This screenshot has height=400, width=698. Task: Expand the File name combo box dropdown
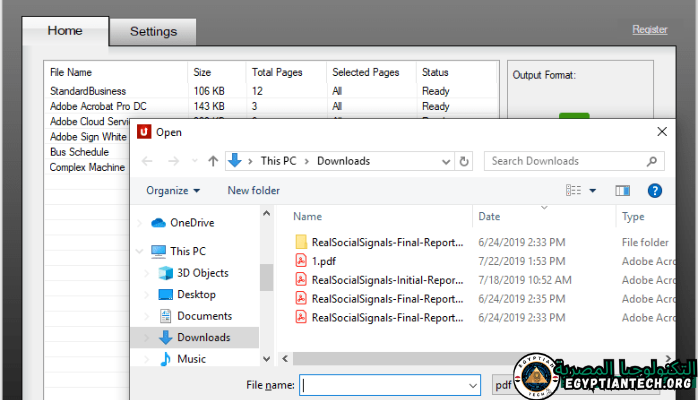click(x=473, y=384)
